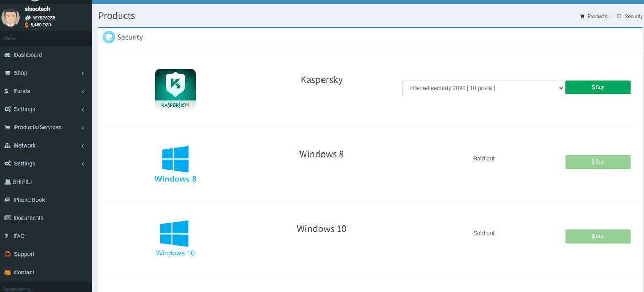Expand the Products/Services menu chevron
The height and width of the screenshot is (292, 644).
click(x=83, y=128)
